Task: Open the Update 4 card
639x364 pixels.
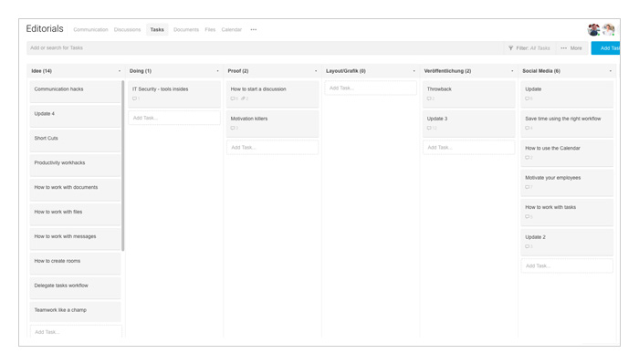Action: tap(75, 116)
